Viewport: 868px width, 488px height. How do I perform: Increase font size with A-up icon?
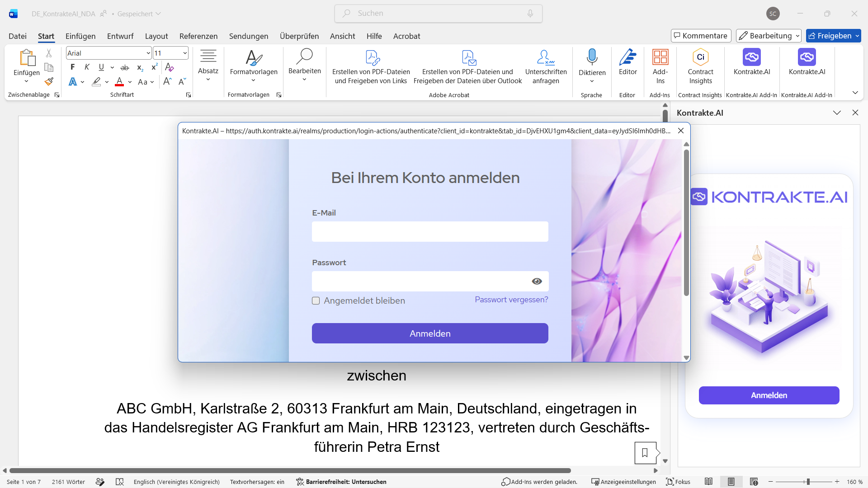pos(167,82)
